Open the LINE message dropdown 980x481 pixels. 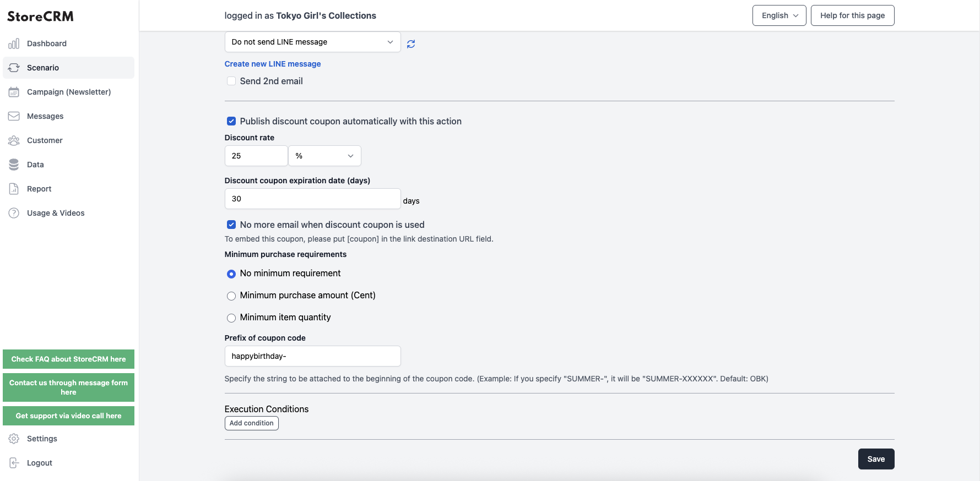click(x=312, y=42)
